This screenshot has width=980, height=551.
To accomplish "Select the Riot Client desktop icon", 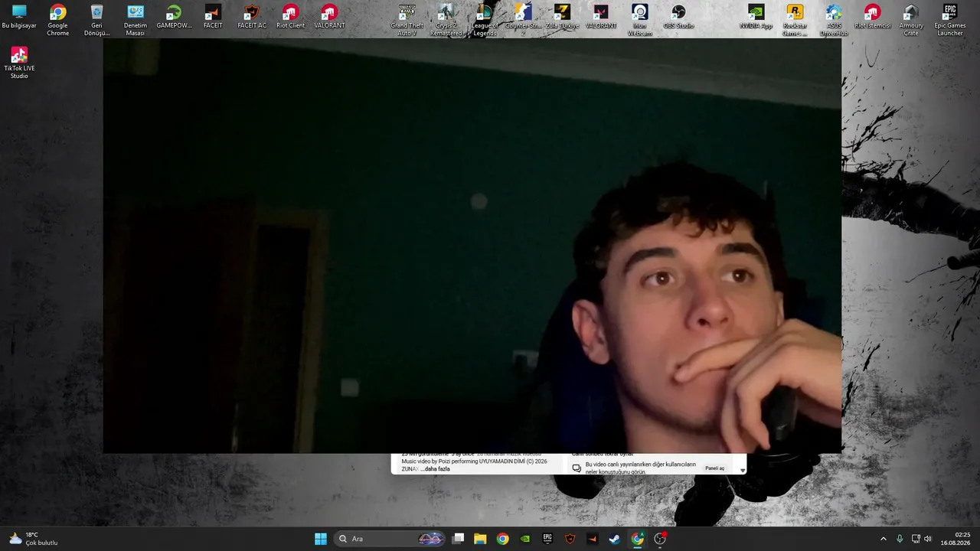I will (x=291, y=17).
